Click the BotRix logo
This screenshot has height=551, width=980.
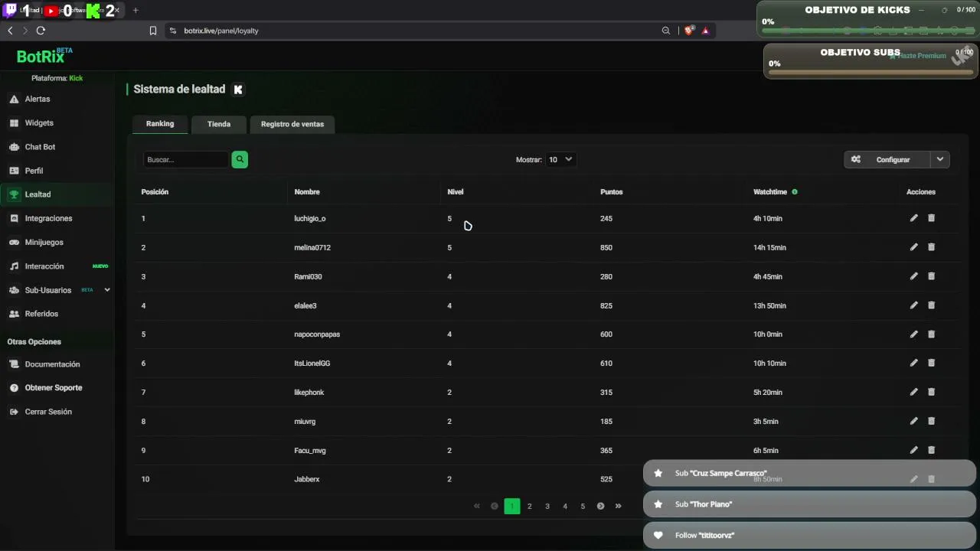coord(44,56)
